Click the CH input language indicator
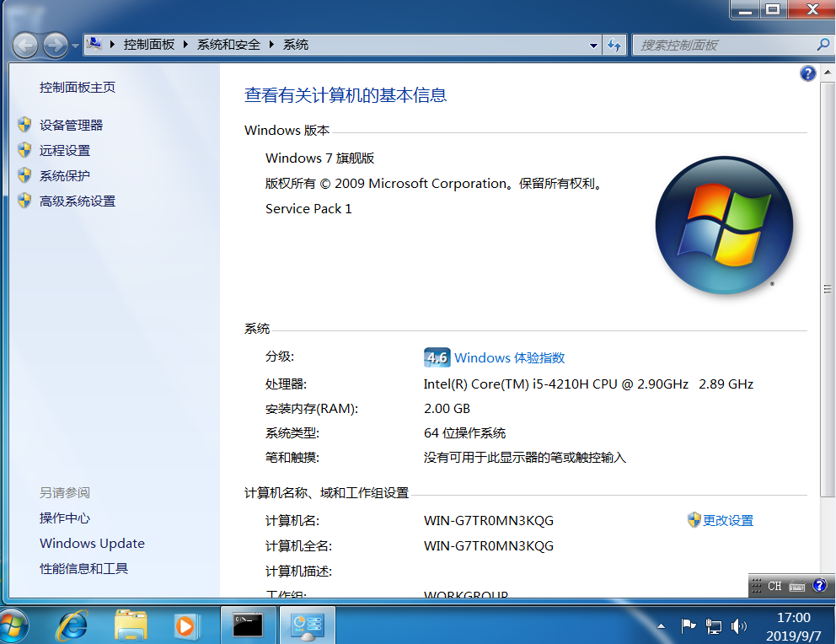Screen dimensions: 836x644 pyautogui.click(x=774, y=587)
